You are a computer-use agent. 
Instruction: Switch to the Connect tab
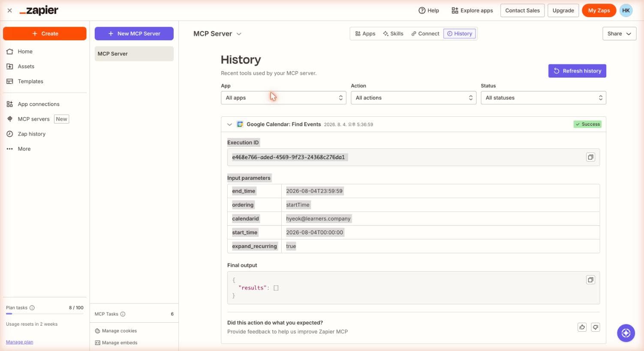tap(425, 33)
